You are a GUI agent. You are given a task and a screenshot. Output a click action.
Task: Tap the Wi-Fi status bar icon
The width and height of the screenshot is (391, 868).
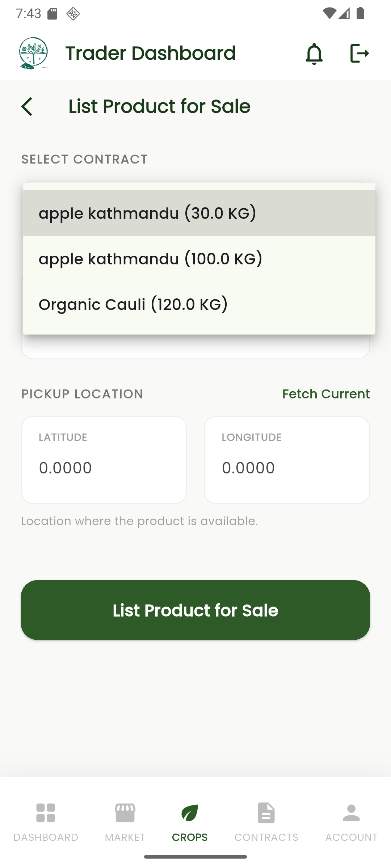pos(329,14)
